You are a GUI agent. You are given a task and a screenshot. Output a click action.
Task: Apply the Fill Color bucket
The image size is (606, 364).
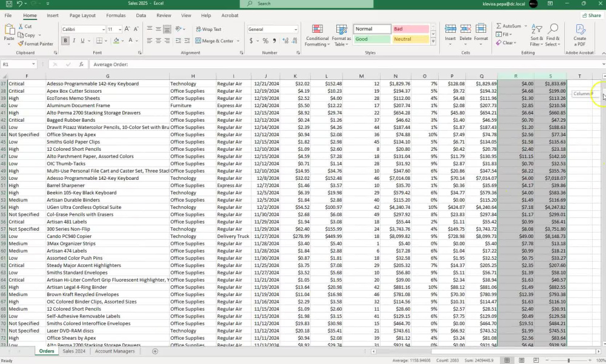[116, 41]
